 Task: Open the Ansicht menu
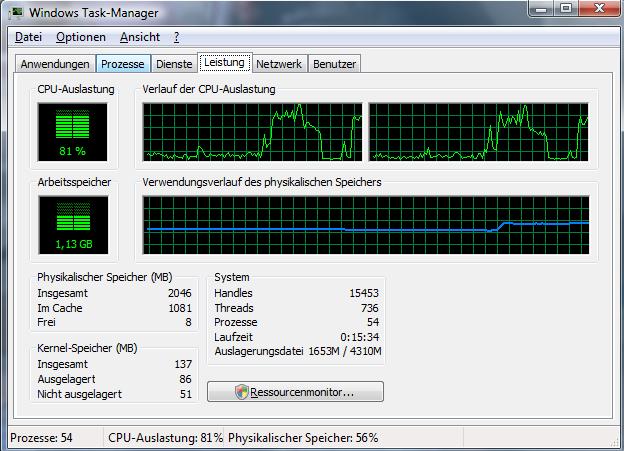pyautogui.click(x=140, y=37)
